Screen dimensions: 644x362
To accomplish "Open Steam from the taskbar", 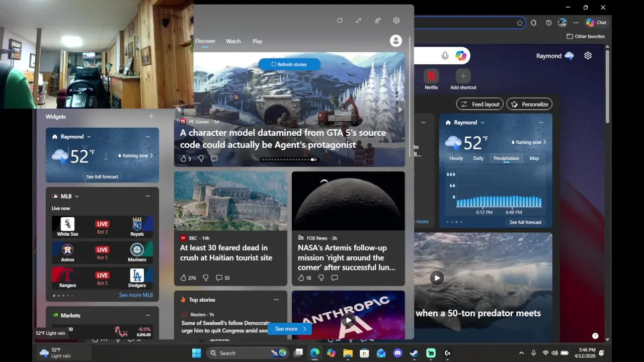I will click(x=414, y=353).
